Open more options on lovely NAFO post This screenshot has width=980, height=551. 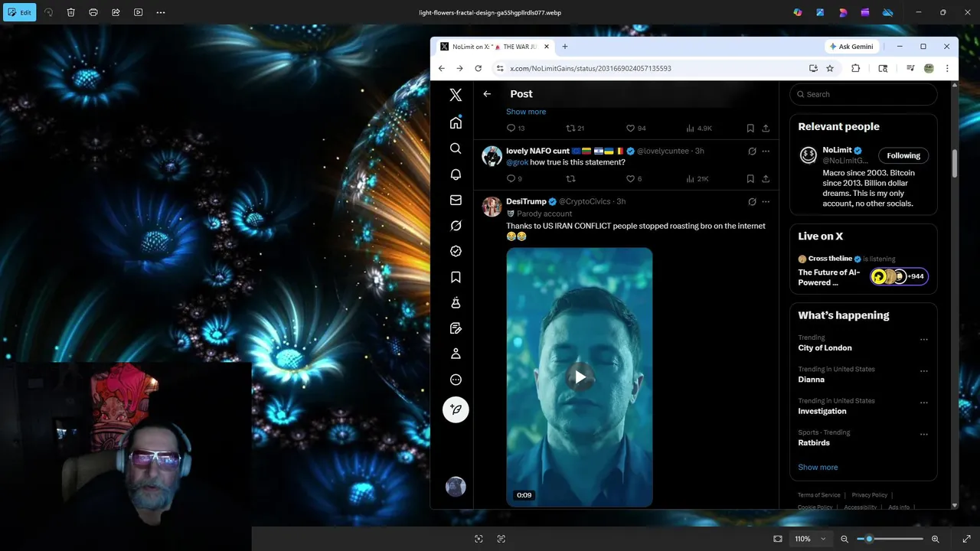coord(766,152)
